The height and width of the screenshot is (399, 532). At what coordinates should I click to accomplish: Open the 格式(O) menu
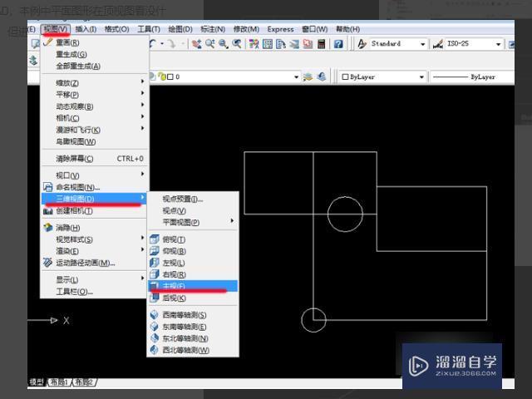point(116,29)
